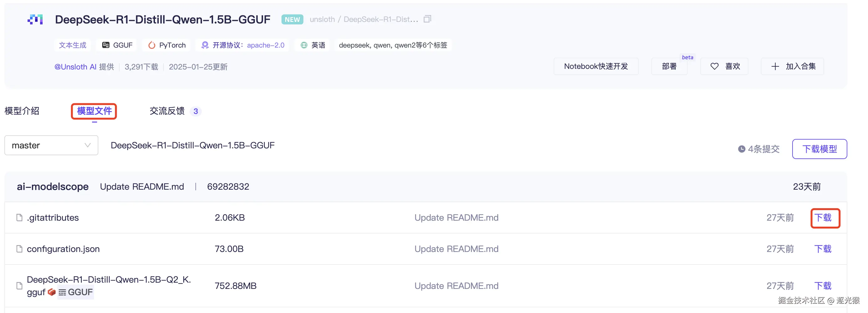Click the plus icon in 加入合集
Image resolution: width=868 pixels, height=313 pixels.
click(x=775, y=66)
